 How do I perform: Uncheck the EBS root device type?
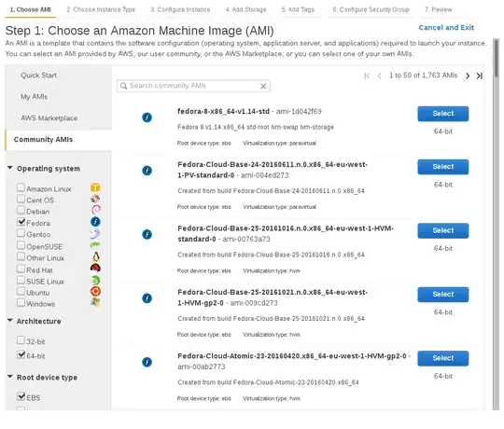point(21,396)
